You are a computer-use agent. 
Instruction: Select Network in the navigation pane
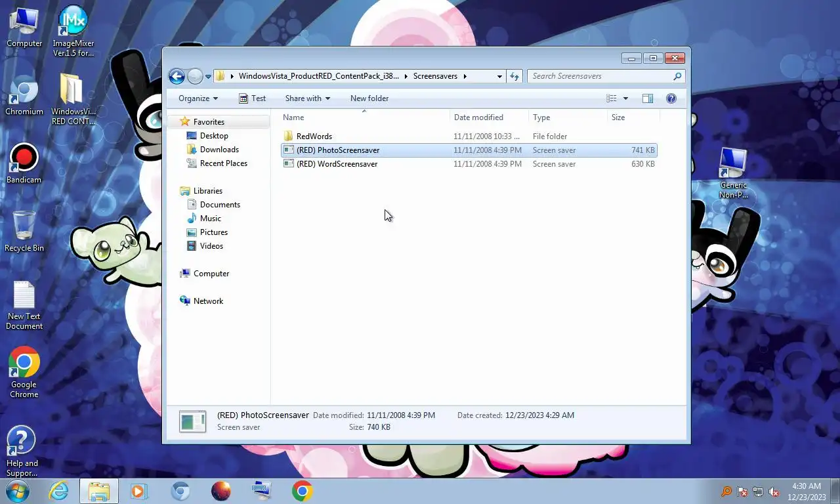[x=208, y=301]
